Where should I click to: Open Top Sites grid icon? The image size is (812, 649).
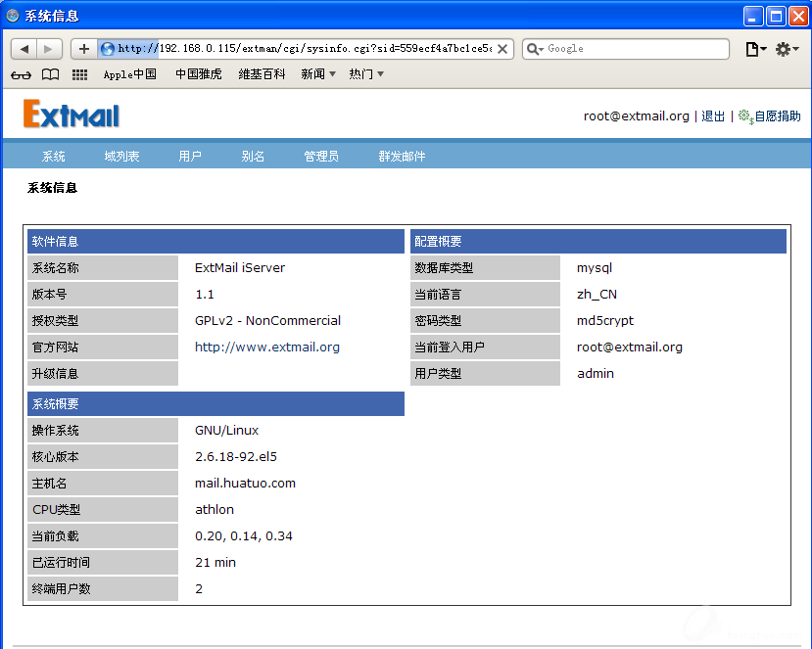(80, 74)
